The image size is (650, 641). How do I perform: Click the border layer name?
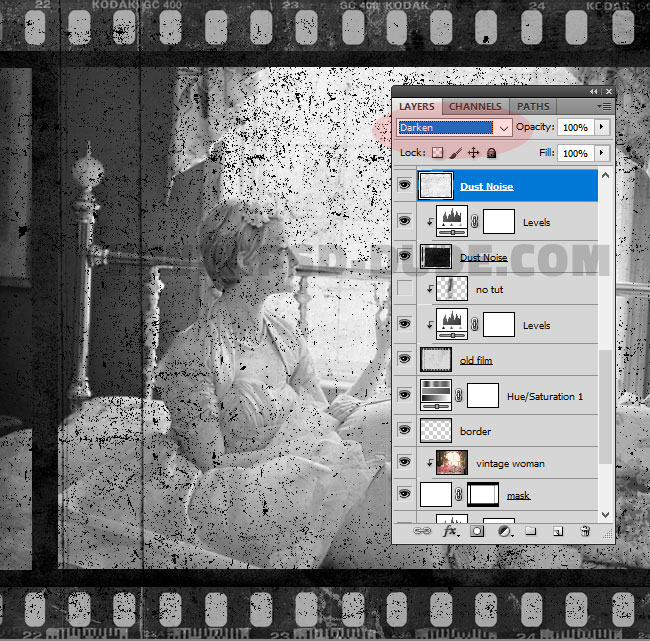475,432
